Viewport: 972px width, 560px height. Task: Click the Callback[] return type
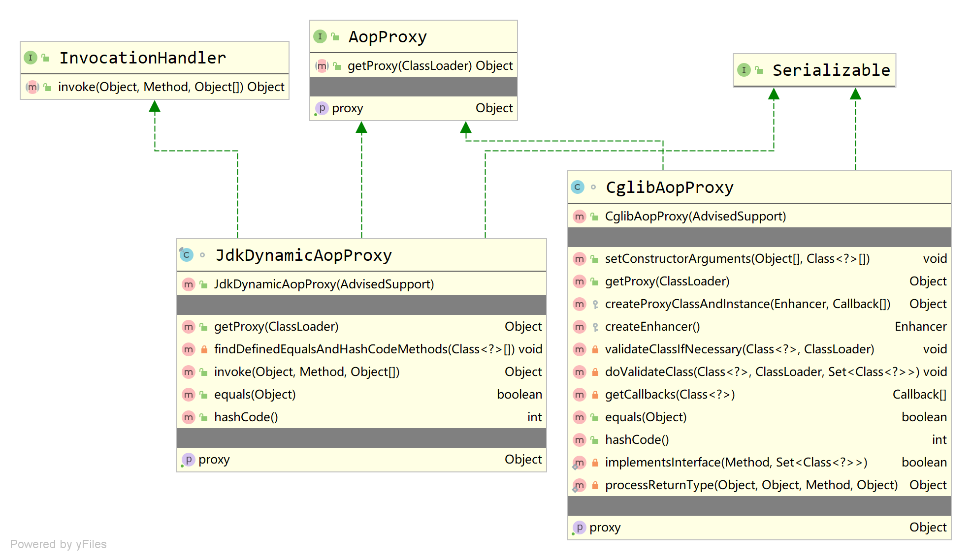(x=919, y=395)
